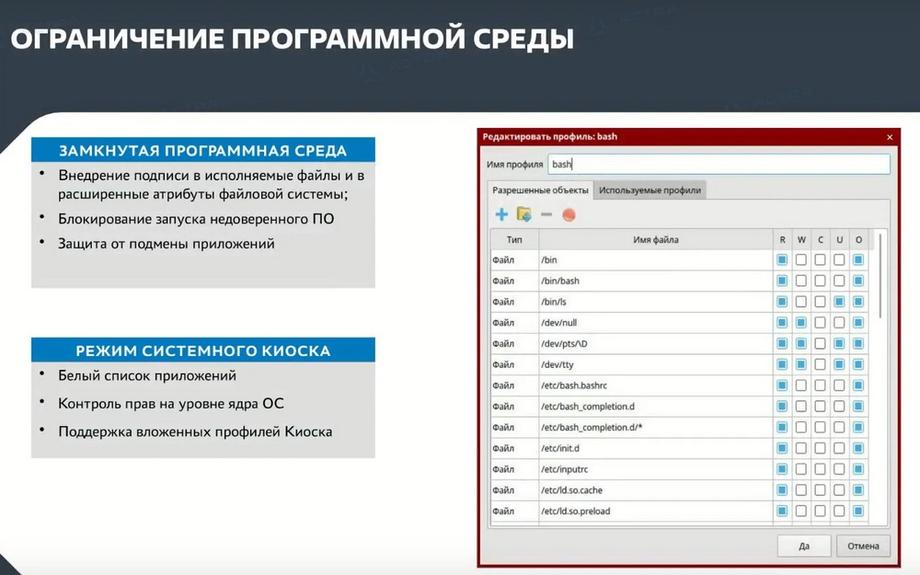Click the blue plus add-object icon
The height and width of the screenshot is (575, 920).
click(502, 215)
